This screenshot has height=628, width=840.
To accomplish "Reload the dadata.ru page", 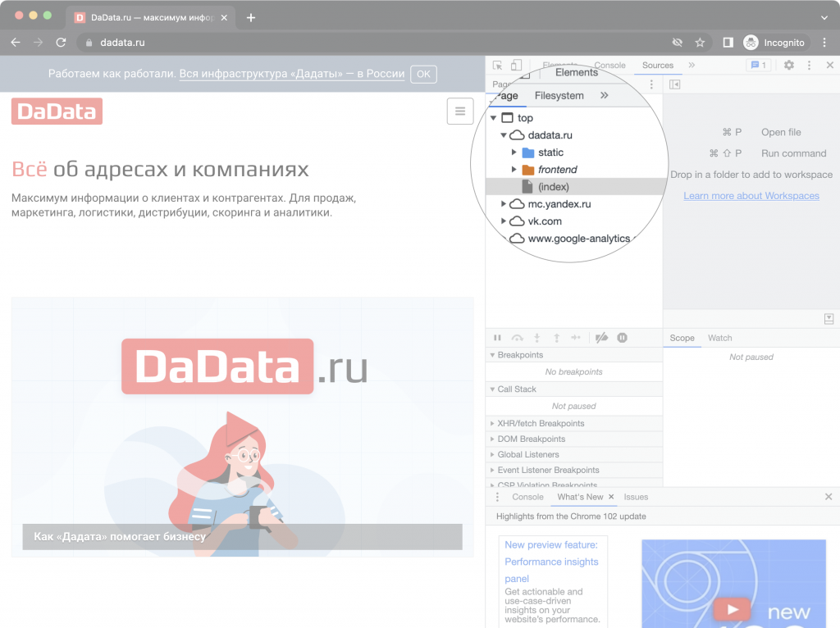I will [x=61, y=43].
